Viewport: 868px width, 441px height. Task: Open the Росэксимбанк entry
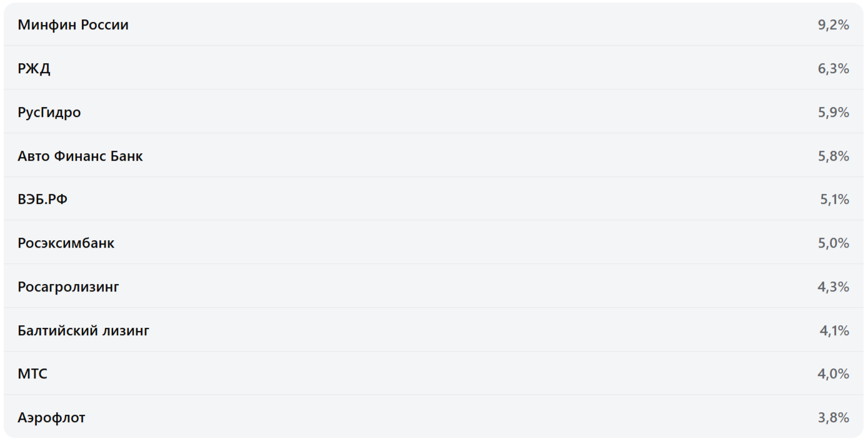tap(66, 243)
